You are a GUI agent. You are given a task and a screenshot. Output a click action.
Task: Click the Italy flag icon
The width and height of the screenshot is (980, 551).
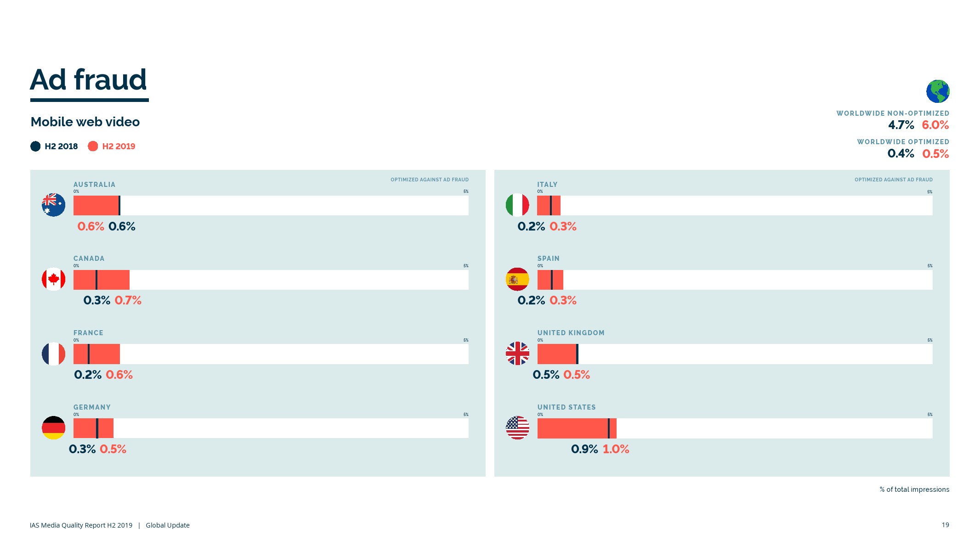tap(517, 205)
